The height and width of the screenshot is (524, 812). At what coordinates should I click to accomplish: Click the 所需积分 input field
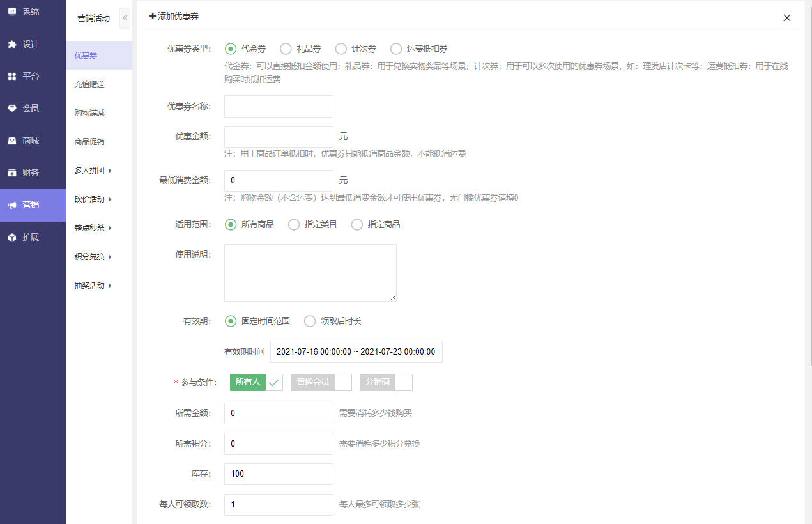[x=279, y=443]
